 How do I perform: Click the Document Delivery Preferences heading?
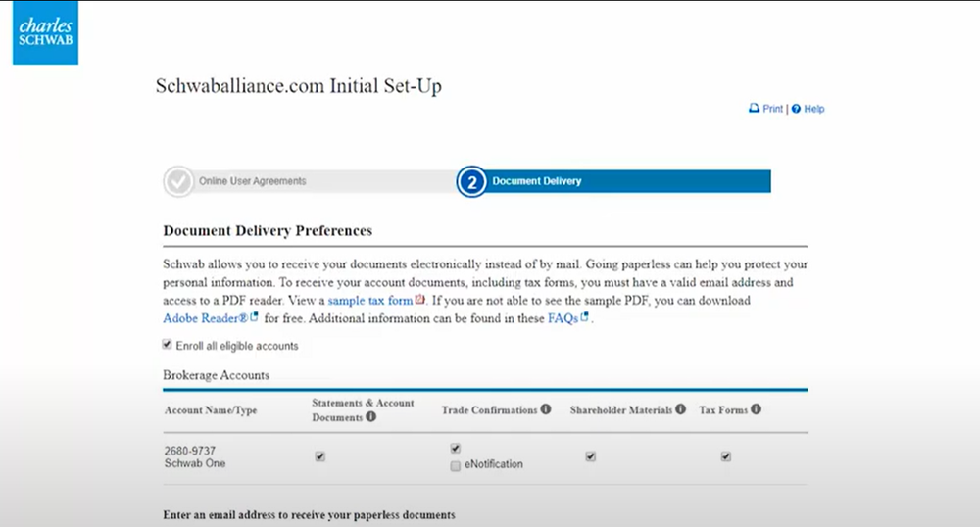click(x=268, y=231)
